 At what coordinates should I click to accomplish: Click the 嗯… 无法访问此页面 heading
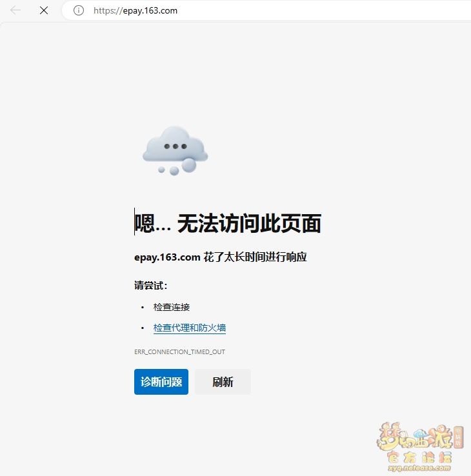(228, 223)
